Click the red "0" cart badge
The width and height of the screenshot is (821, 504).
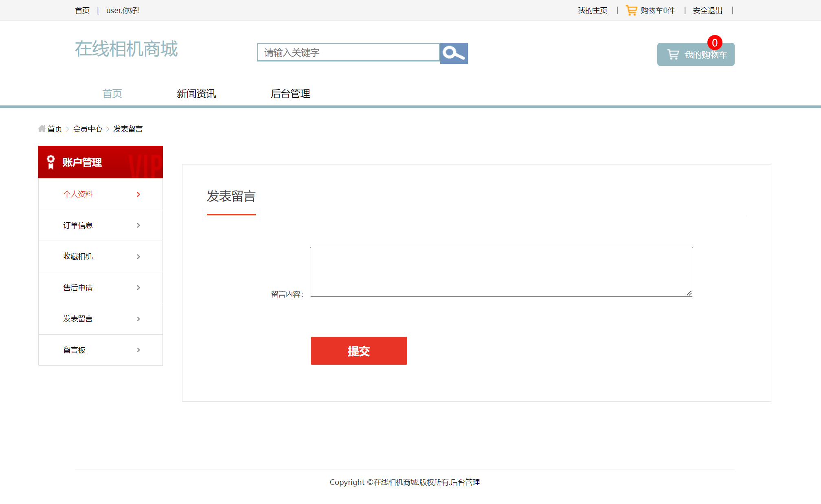715,42
